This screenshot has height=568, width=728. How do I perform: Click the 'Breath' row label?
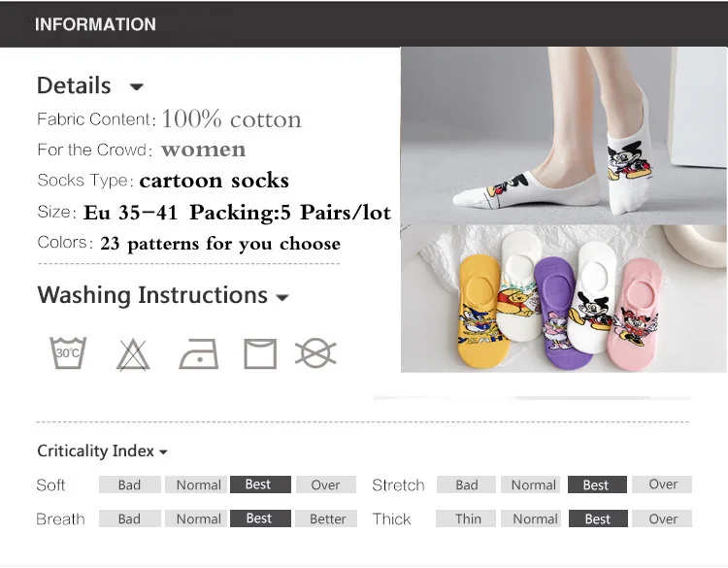pyautogui.click(x=60, y=519)
